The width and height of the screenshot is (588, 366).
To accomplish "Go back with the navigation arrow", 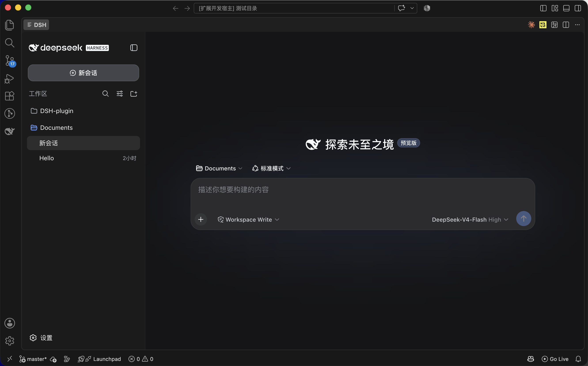I will point(176,8).
